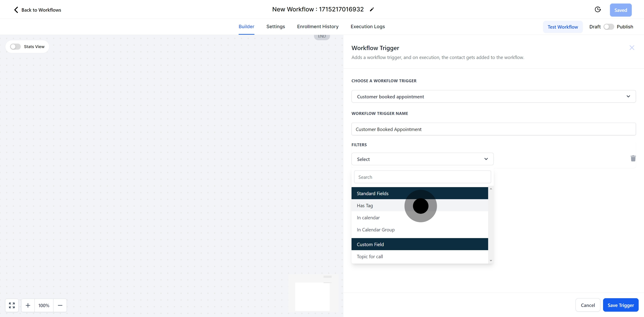Zoom in with the plus icon
Image resolution: width=644 pixels, height=317 pixels.
[28, 305]
